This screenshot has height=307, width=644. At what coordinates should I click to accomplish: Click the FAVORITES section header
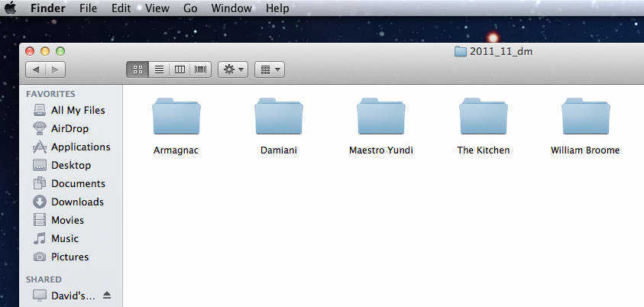[x=50, y=94]
